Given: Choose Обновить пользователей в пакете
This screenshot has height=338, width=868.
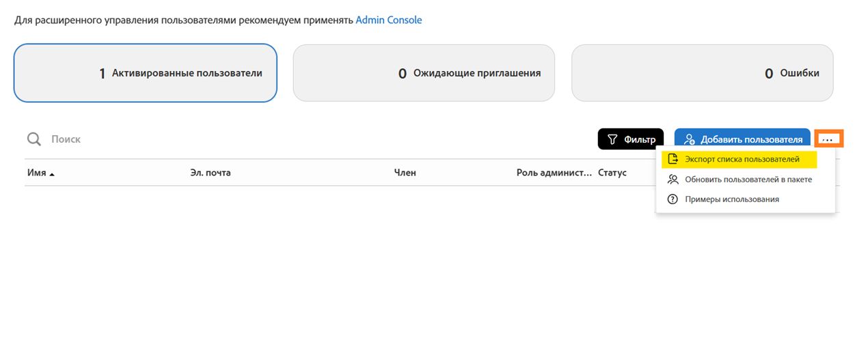Looking at the screenshot, I should pos(740,180).
